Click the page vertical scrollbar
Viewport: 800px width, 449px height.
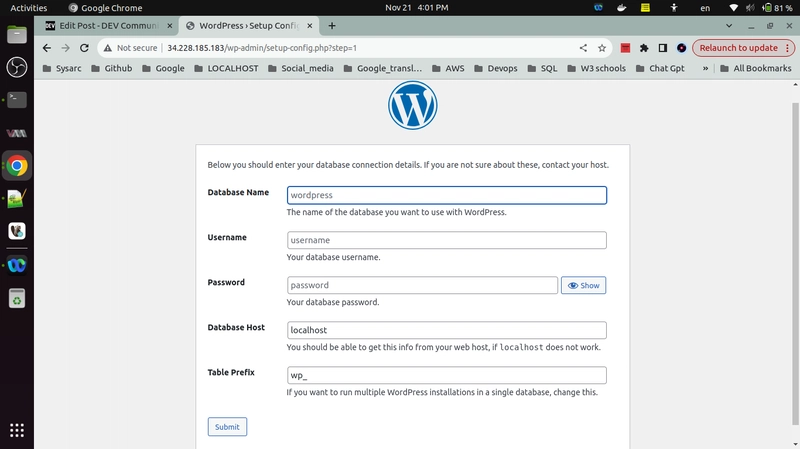tap(795, 263)
